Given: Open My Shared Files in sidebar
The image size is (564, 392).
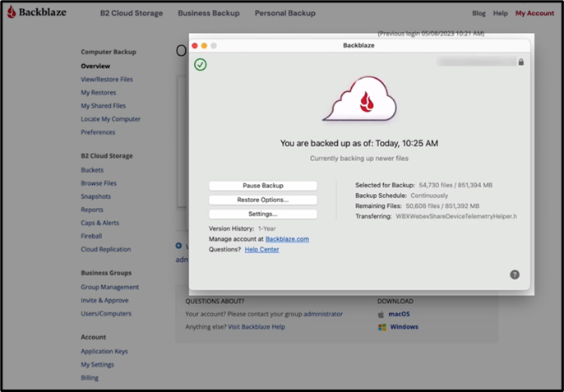Looking at the screenshot, I should pyautogui.click(x=104, y=106).
